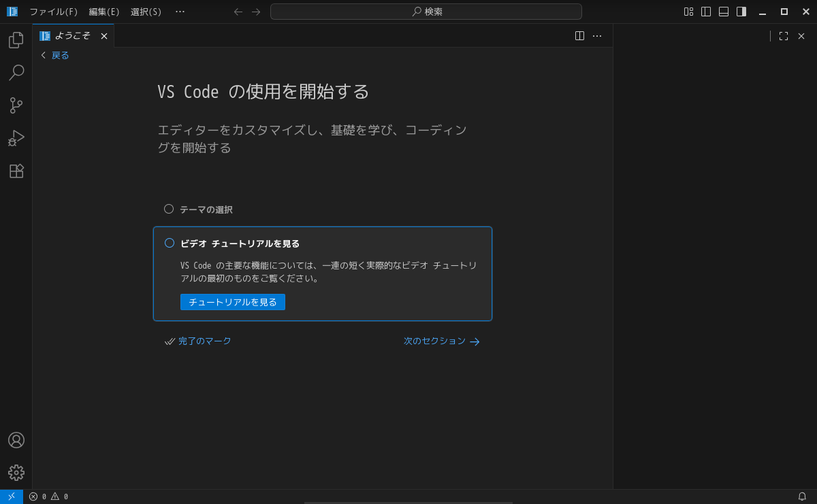Go to 次のセクション
817x504 pixels.
pos(442,341)
